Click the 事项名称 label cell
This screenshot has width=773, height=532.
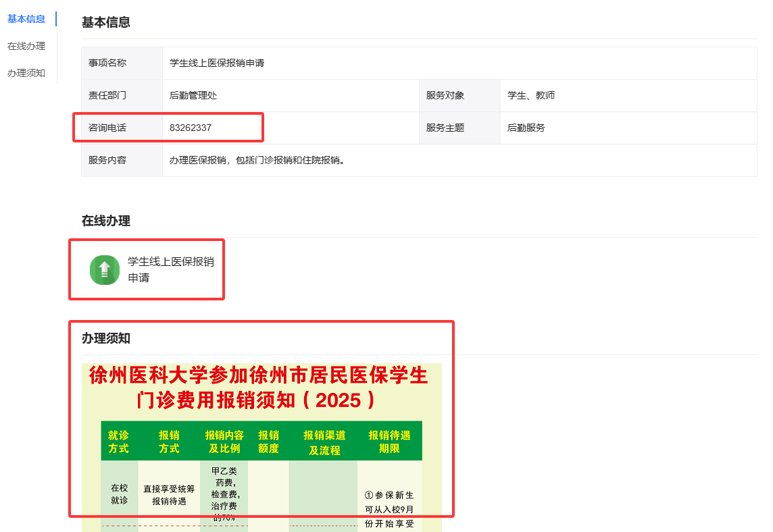[x=122, y=63]
